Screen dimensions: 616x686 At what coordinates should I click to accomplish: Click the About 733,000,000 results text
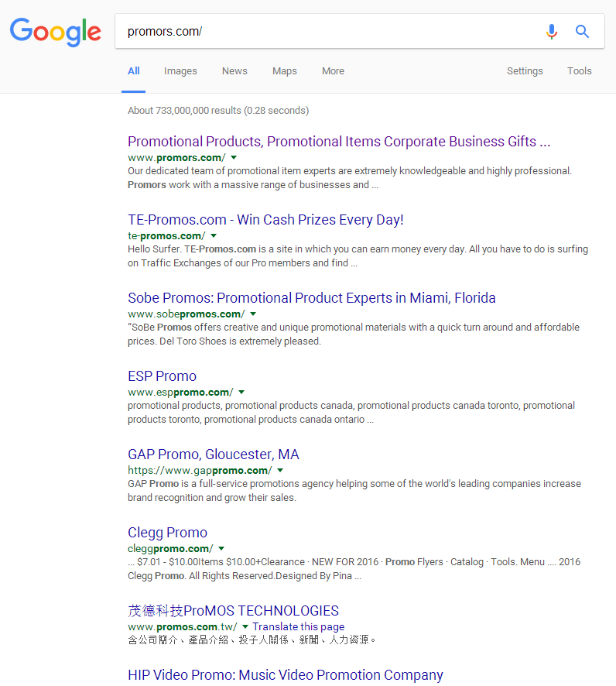click(218, 110)
